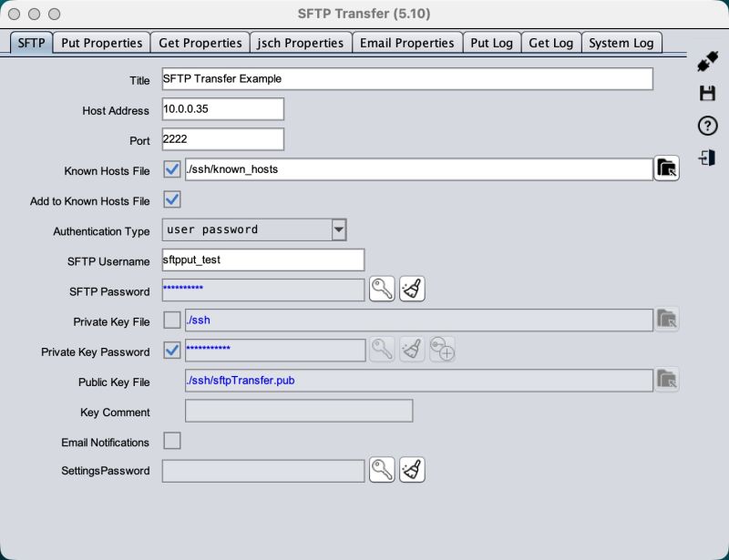Click the exit door icon
Viewport: 729px width, 560px height.
click(x=707, y=158)
